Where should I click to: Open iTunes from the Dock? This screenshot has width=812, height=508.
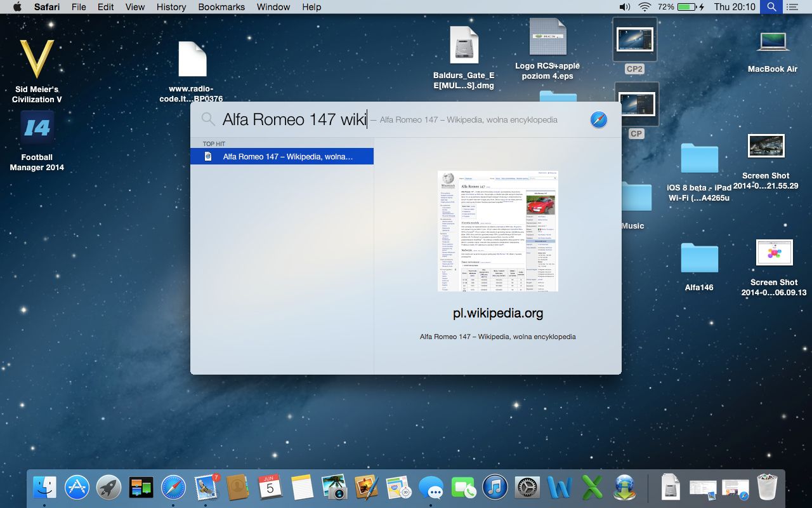(x=495, y=488)
